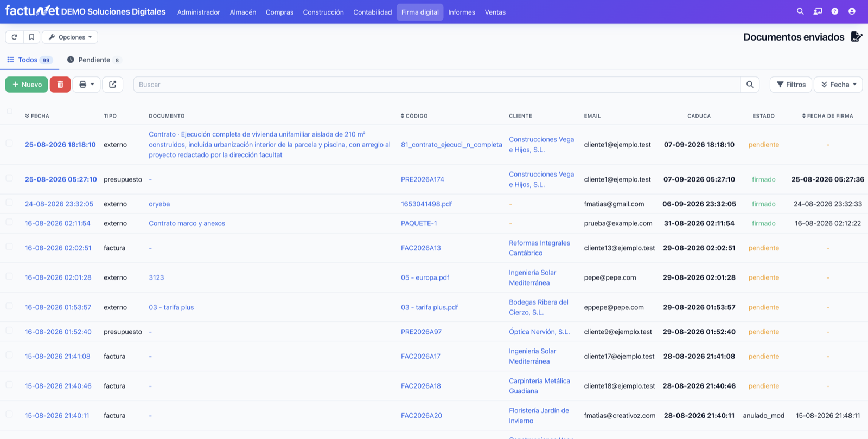This screenshot has height=439, width=868.
Task: Click into the Buscar search field
Action: 437,85
